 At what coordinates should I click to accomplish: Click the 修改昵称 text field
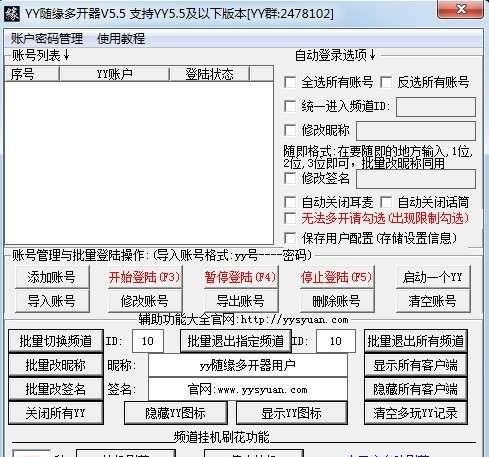tap(416, 131)
